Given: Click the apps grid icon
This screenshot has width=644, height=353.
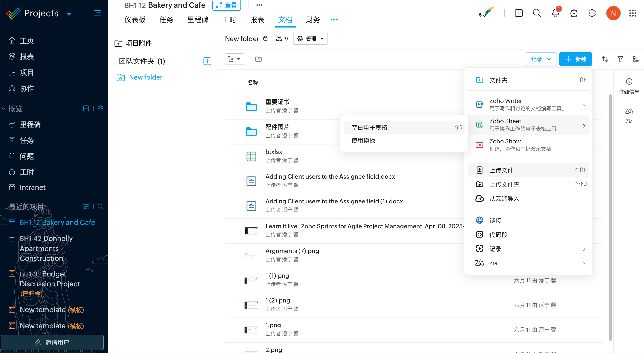Looking at the screenshot, I should pyautogui.click(x=632, y=13).
